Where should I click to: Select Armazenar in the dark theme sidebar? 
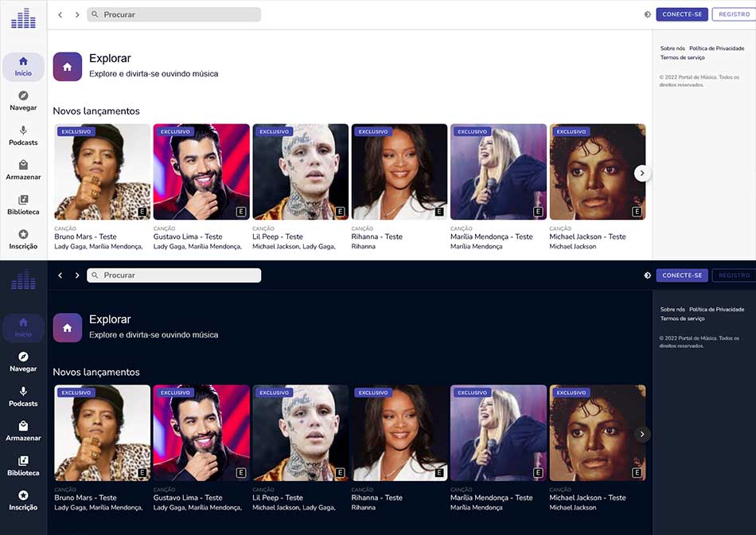tap(23, 432)
